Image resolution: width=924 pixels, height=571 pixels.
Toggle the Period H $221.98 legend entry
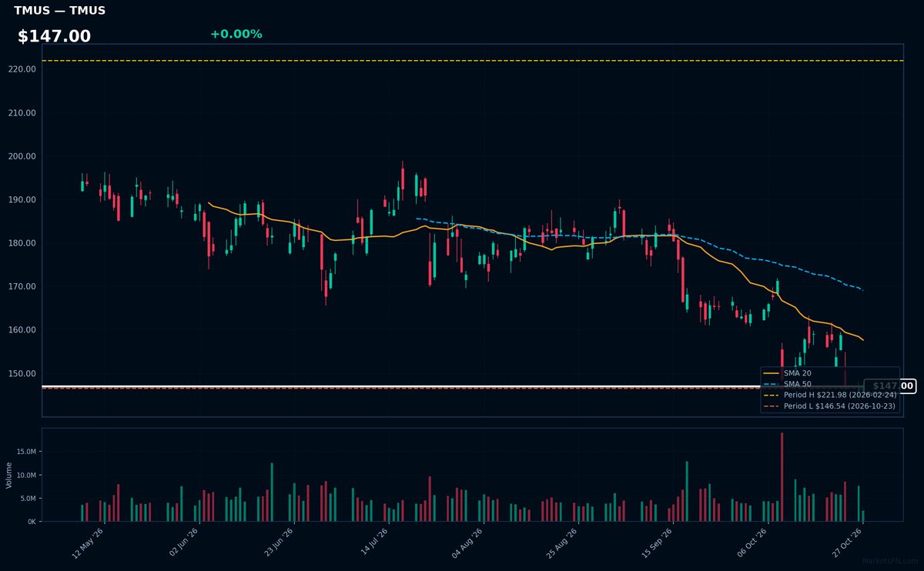(x=829, y=395)
